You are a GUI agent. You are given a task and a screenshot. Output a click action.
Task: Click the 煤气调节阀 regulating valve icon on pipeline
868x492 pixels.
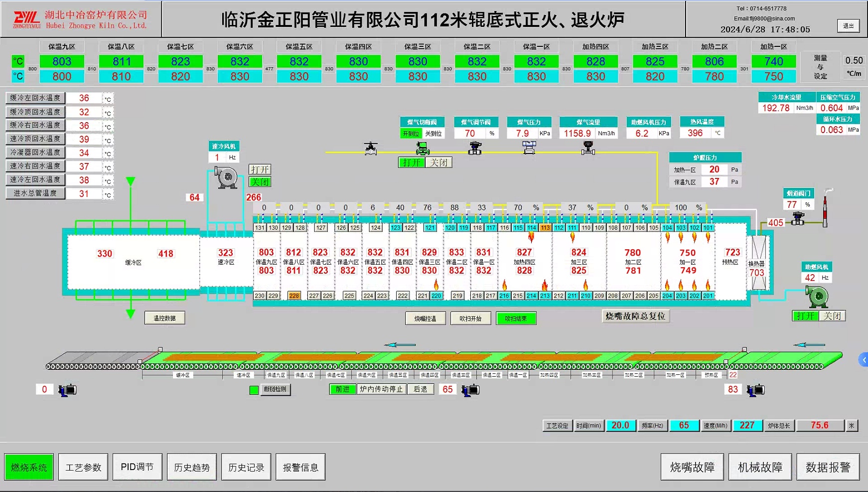tap(475, 148)
